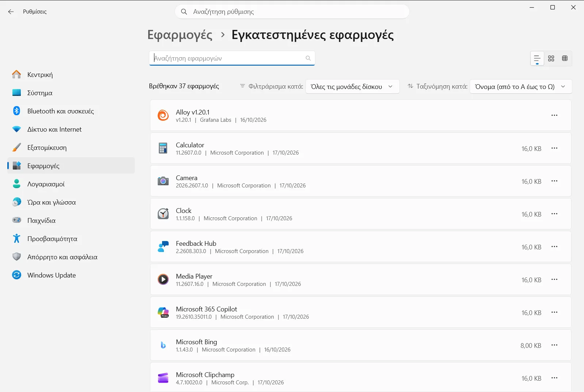This screenshot has width=584, height=392.
Task: Open Απόρρητο και ασφάλεια section
Action: (71, 257)
